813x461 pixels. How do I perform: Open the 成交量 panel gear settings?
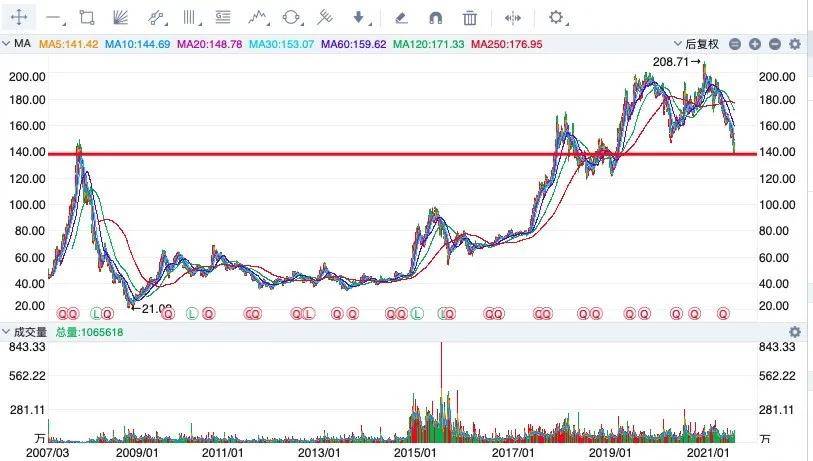795,332
